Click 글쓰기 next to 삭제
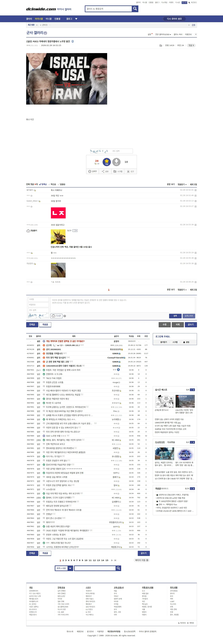This screenshot has width=223, height=644. click(x=191, y=324)
